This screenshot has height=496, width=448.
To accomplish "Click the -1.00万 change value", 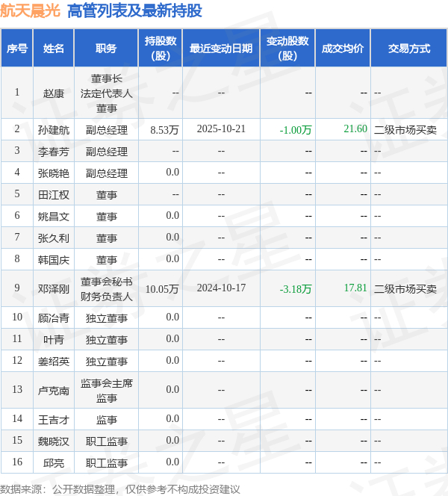I will (x=296, y=130).
